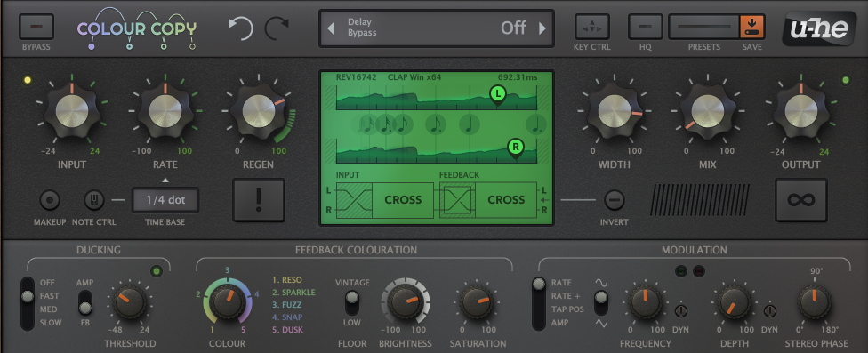868x353 pixels.
Task: Click the modulation Frequency knob
Action: (645, 302)
